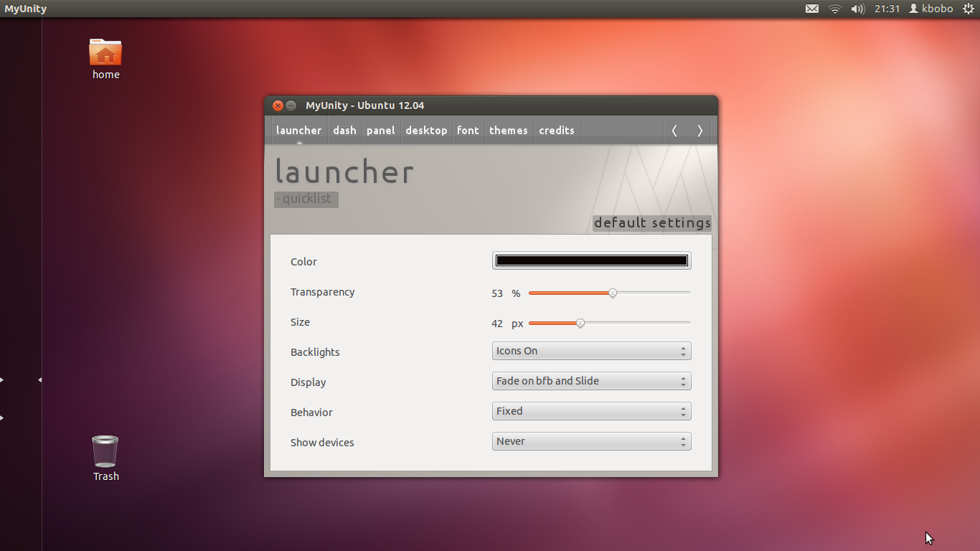Screen dimensions: 980x551
Task: Click the Size slider handle
Action: pyautogui.click(x=580, y=323)
